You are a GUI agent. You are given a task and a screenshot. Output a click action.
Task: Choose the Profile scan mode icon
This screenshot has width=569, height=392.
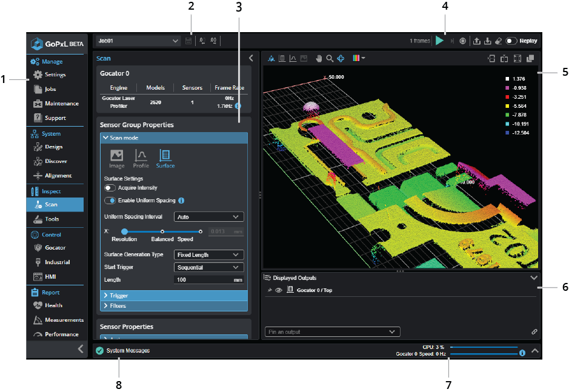[x=141, y=158]
